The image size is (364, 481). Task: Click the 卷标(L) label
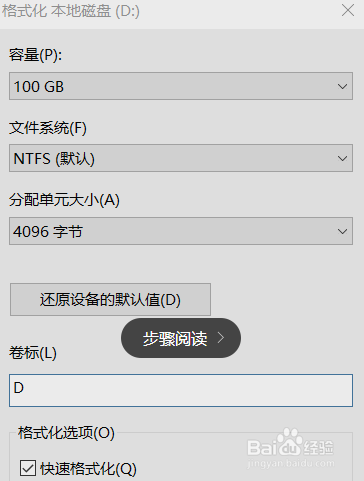[x=33, y=353]
